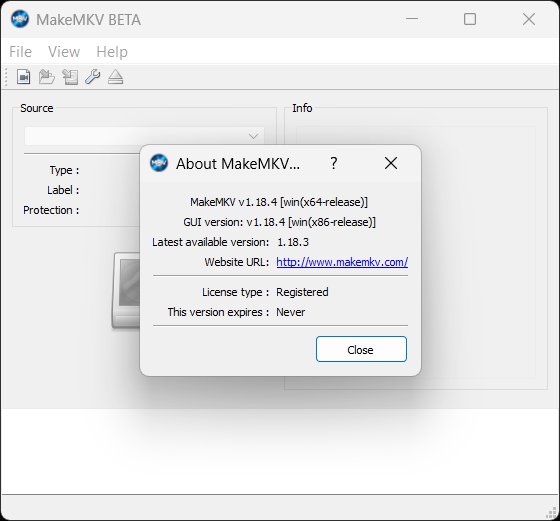Dismiss the About dialog with X
This screenshot has height=521, width=560.
click(391, 163)
